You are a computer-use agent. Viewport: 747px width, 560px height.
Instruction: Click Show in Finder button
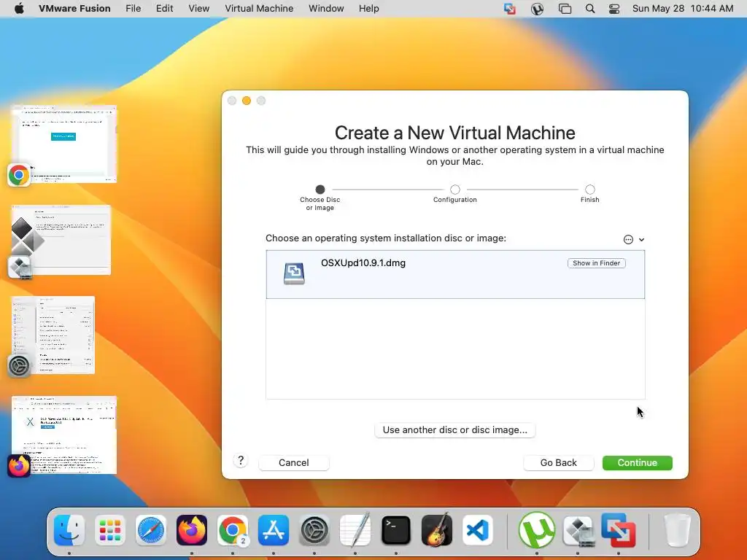(x=596, y=262)
